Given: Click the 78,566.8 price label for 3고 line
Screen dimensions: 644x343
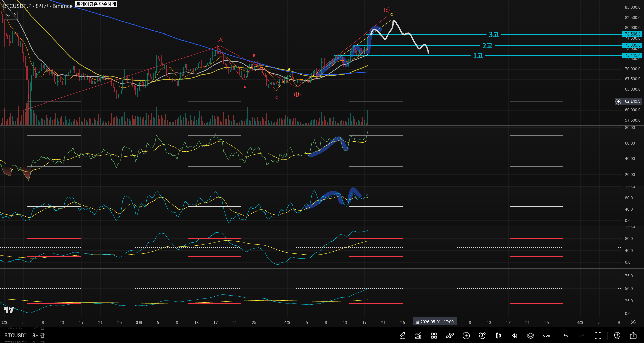Looking at the screenshot, I should (x=632, y=34).
